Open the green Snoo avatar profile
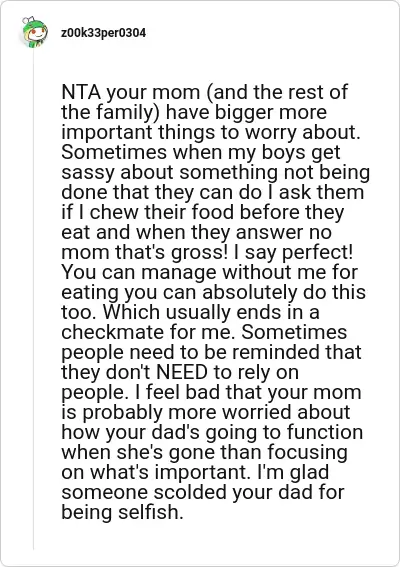The image size is (400, 567). click(34, 33)
